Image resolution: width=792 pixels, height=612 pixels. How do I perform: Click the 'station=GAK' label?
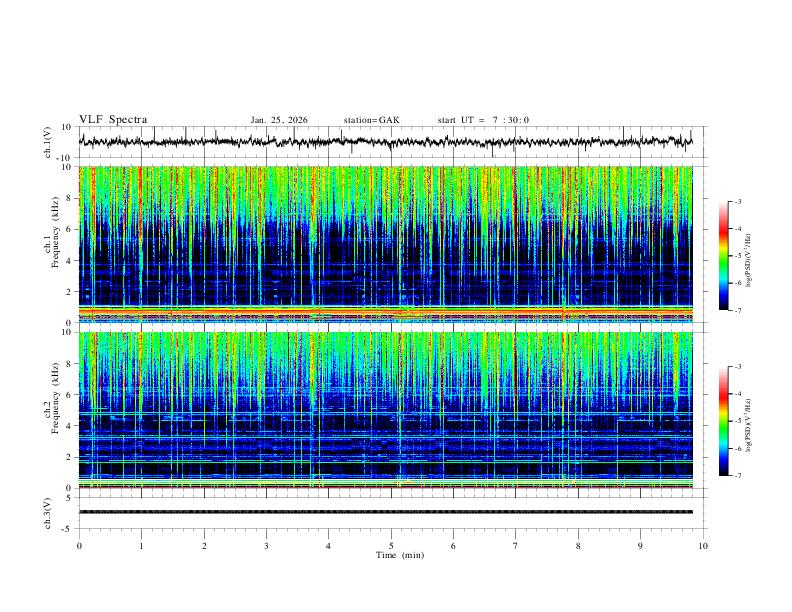click(x=371, y=120)
